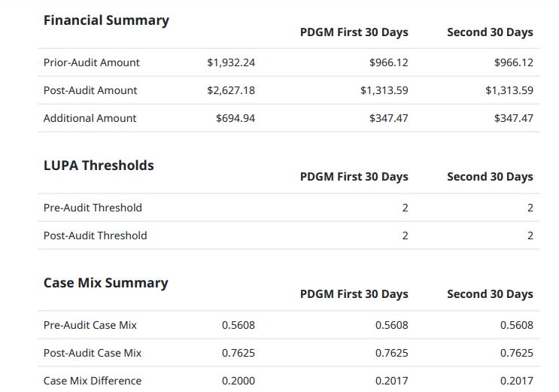Select the Additional Amount row label
The image size is (559, 392).
[90, 118]
